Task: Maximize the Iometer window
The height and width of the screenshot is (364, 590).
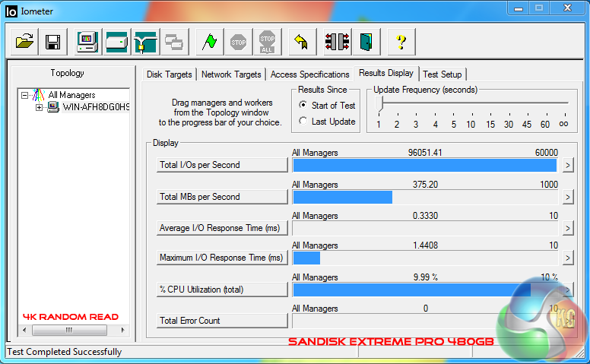Action: pos(539,8)
